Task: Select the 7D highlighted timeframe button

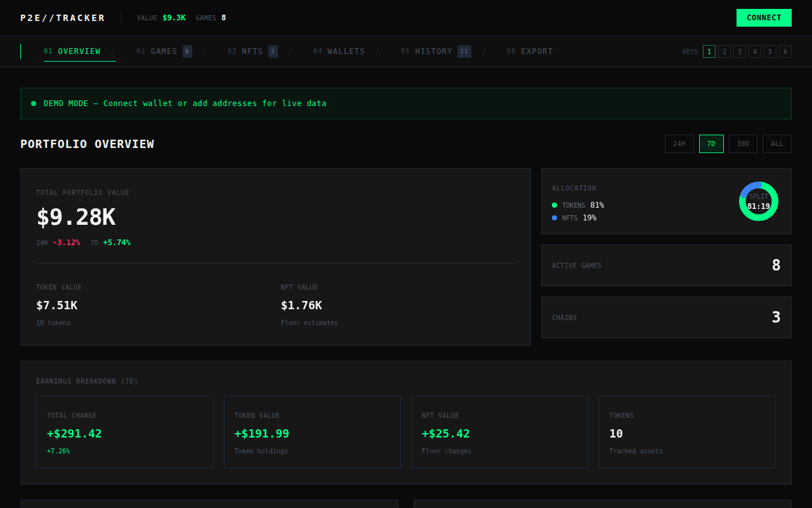Action: (x=711, y=144)
